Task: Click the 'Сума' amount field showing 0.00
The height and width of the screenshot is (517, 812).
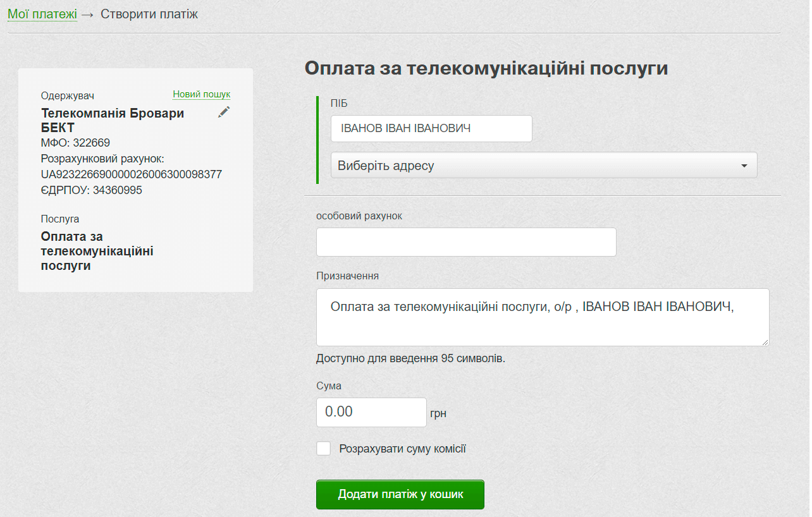Action: tap(372, 412)
